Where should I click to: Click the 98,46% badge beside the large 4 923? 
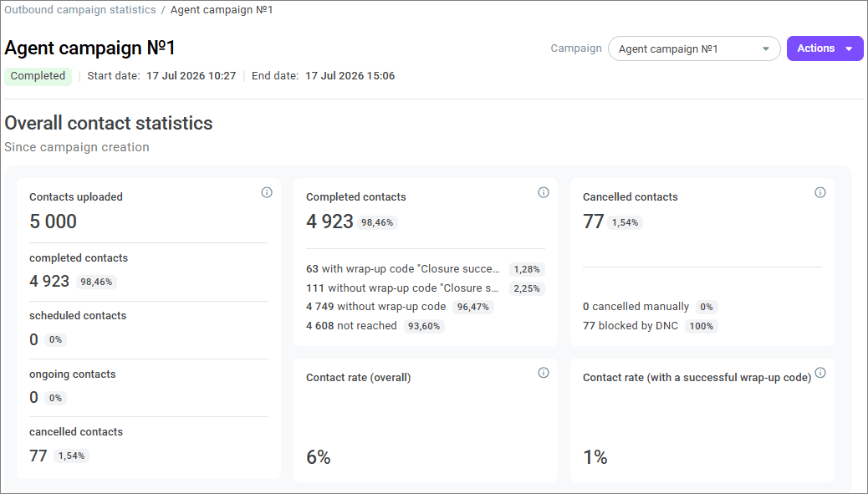[x=377, y=223]
